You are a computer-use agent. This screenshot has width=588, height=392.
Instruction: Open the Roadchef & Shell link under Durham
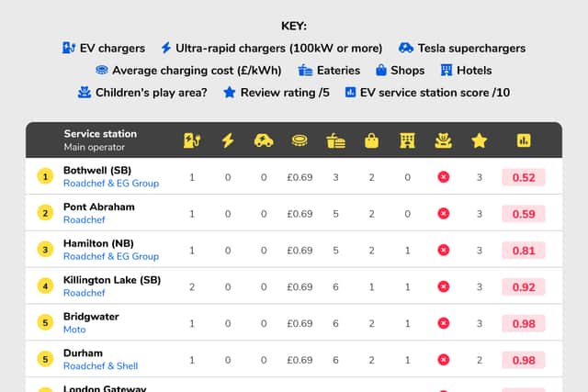pos(100,365)
